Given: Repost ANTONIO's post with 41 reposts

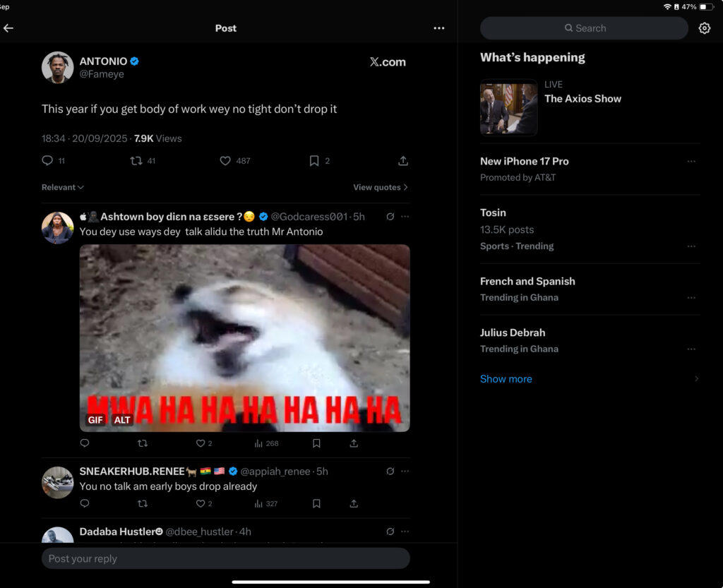Looking at the screenshot, I should 136,161.
